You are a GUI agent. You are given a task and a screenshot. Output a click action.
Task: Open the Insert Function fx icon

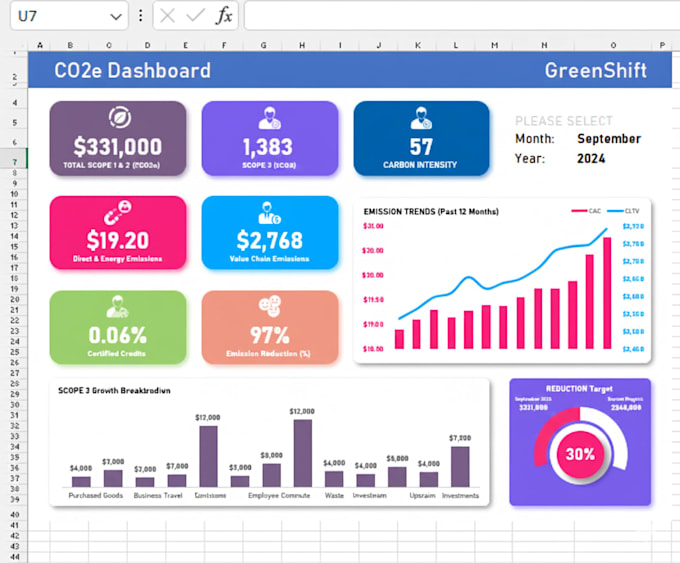[224, 16]
